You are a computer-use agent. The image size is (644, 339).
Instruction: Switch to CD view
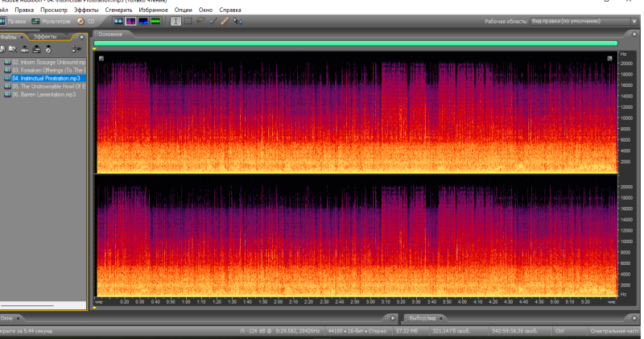[85, 21]
